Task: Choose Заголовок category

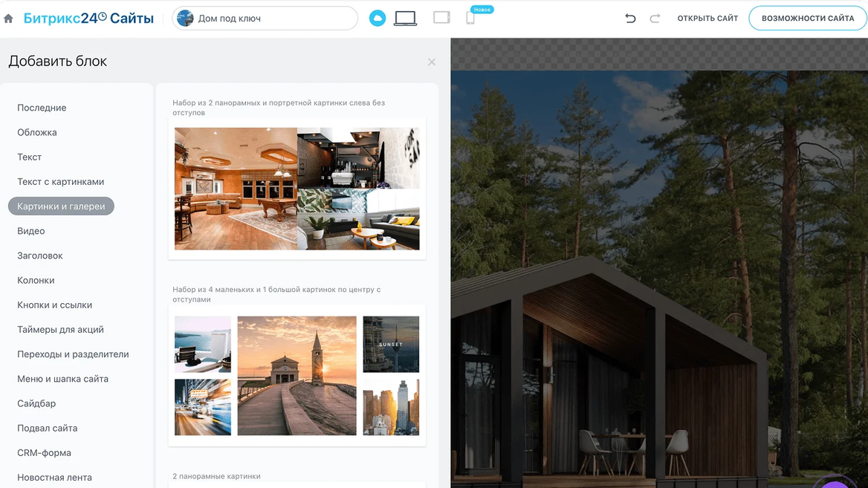Action: click(x=40, y=256)
